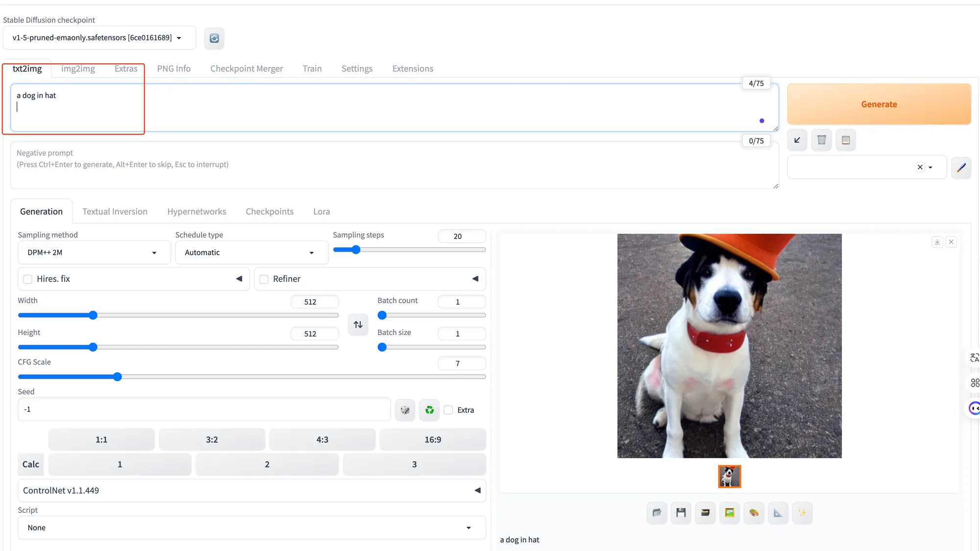980x551 pixels.
Task: Send image to img2img tab
Action: click(730, 513)
